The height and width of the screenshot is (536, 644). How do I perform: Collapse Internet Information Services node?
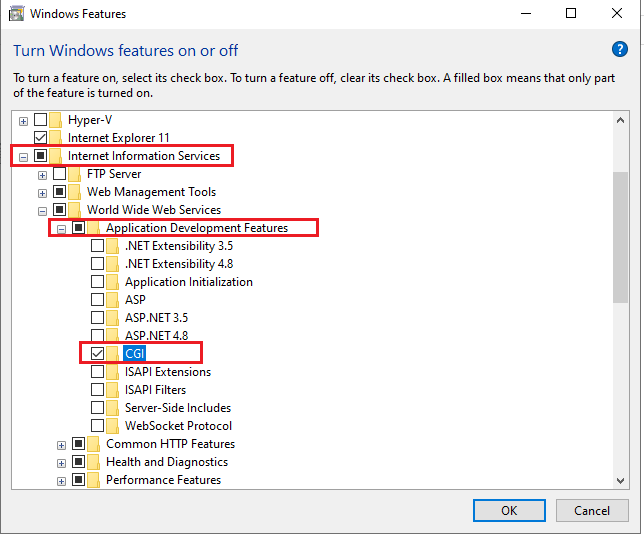23,157
